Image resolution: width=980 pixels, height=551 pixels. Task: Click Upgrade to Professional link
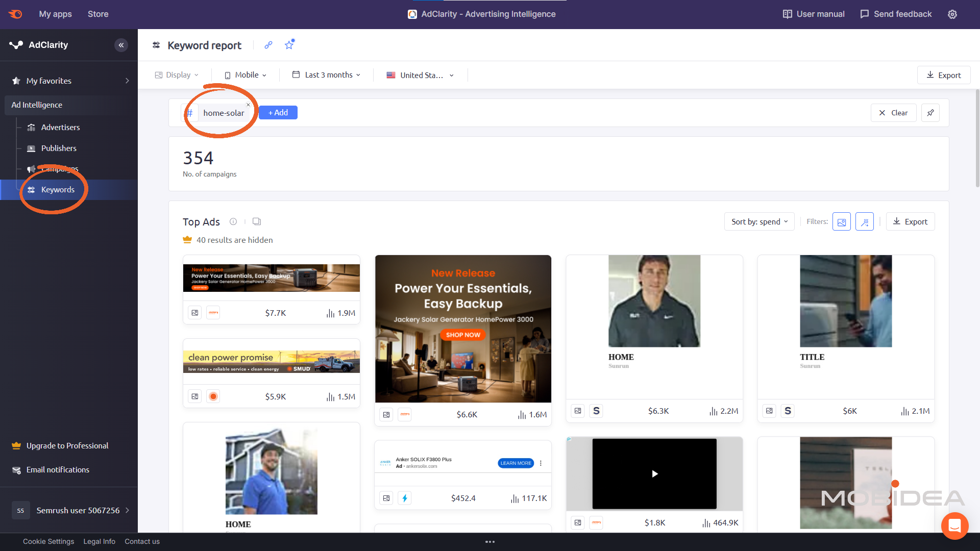point(67,445)
